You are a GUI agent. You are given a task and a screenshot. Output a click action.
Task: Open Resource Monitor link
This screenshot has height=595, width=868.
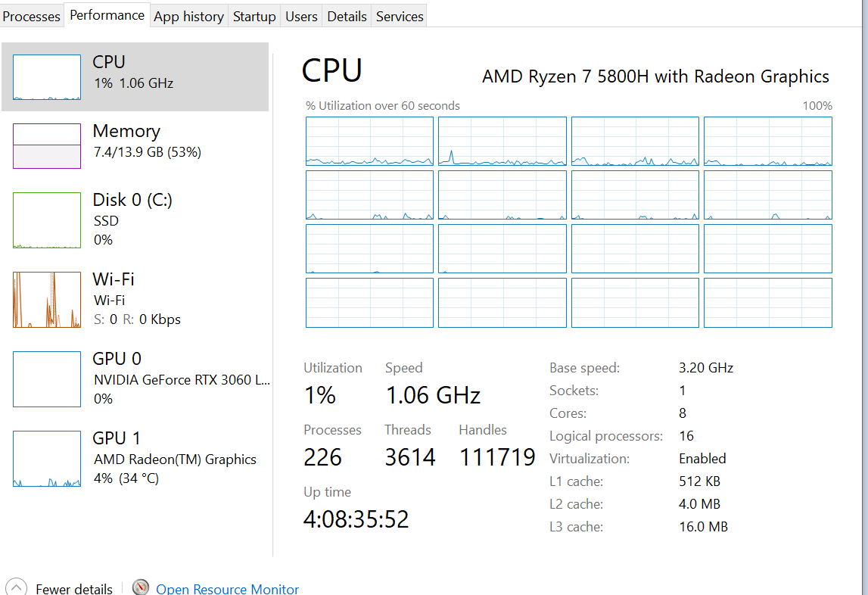point(227,589)
